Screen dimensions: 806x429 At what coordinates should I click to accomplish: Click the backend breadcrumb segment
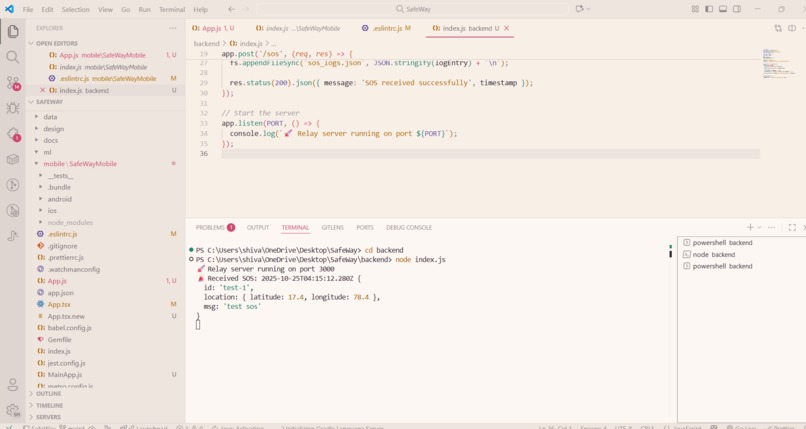click(207, 44)
